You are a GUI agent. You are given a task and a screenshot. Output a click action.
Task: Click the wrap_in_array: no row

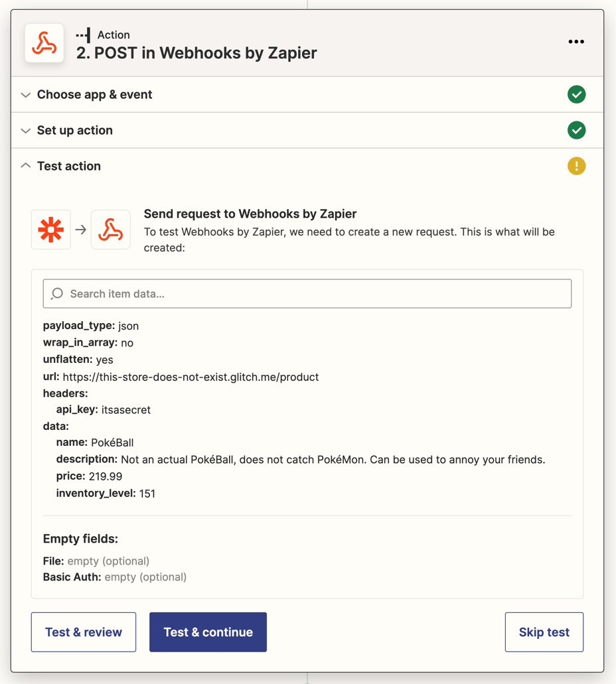[x=88, y=343]
